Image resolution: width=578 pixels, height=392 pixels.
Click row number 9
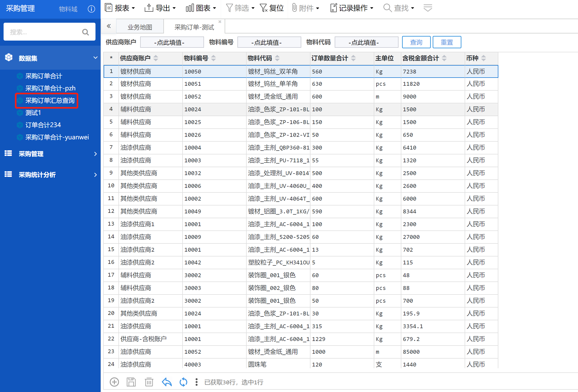[x=111, y=173]
